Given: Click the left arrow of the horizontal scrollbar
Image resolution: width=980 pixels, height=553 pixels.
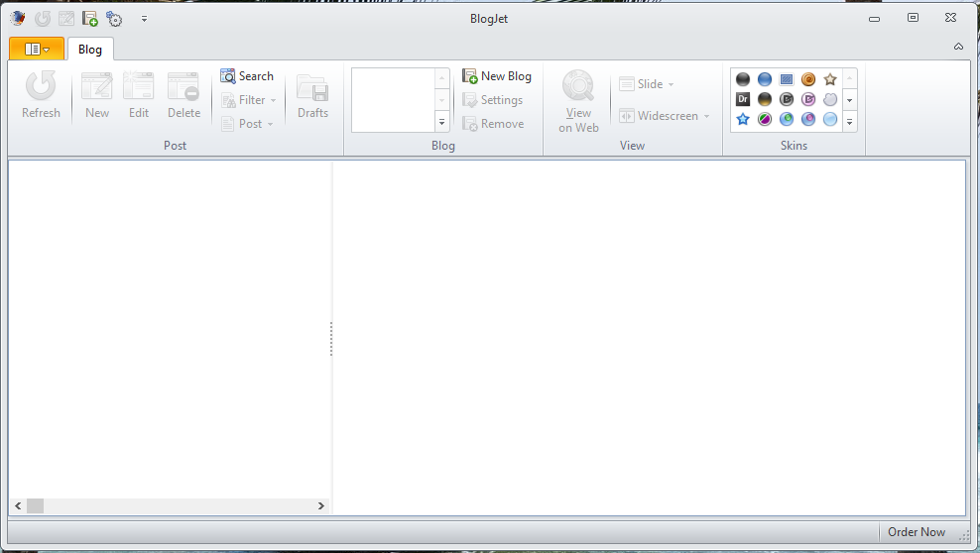Looking at the screenshot, I should pos(18,505).
